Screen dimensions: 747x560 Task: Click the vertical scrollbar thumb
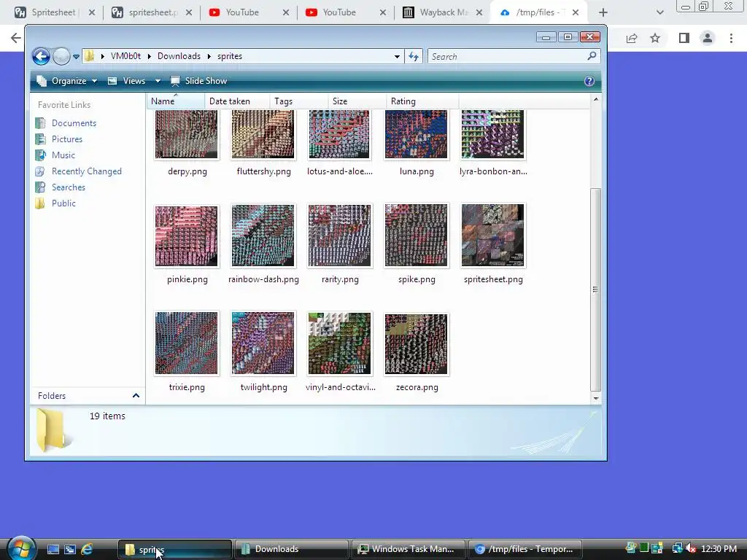point(595,289)
